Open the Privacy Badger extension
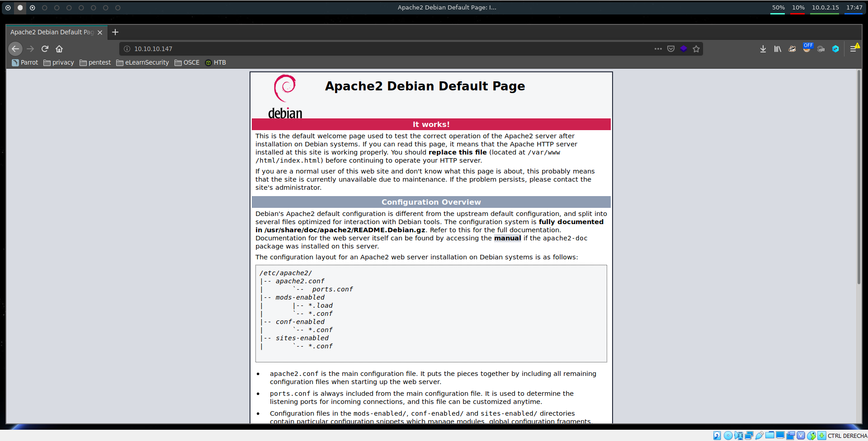 792,49
